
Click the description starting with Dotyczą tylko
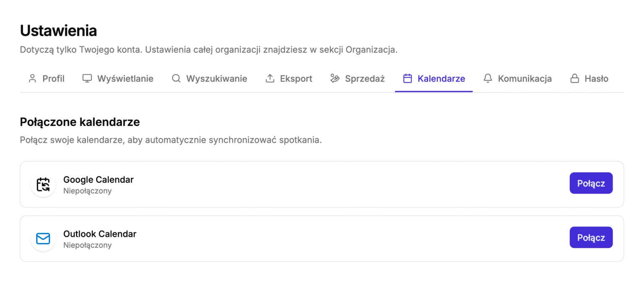click(x=208, y=50)
